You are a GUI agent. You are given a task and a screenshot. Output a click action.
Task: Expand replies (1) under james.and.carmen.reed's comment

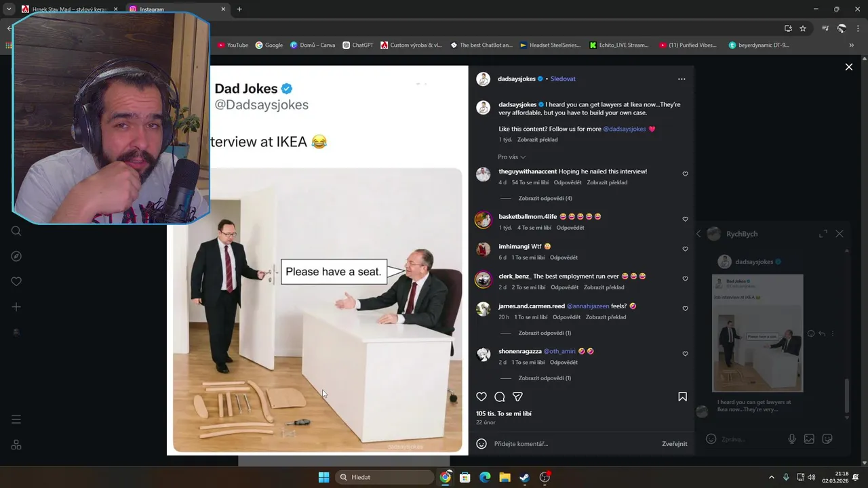(545, 333)
